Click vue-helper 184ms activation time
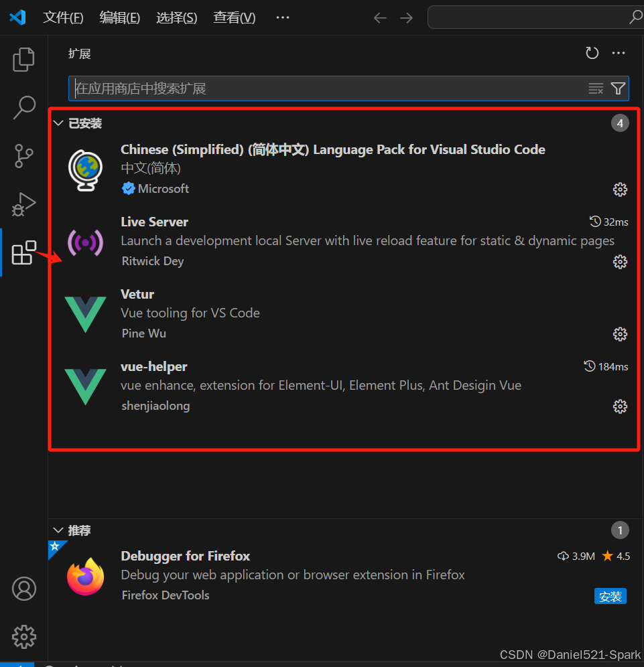This screenshot has width=644, height=667. (x=606, y=367)
